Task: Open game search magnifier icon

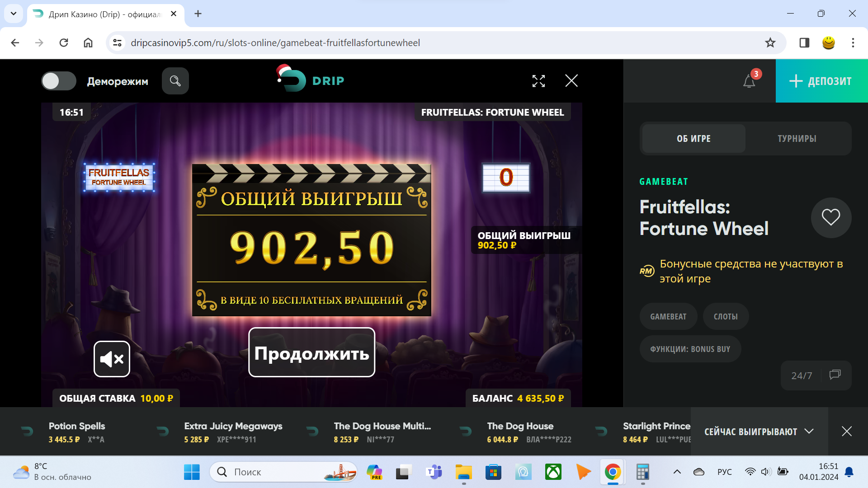Action: 175,81
